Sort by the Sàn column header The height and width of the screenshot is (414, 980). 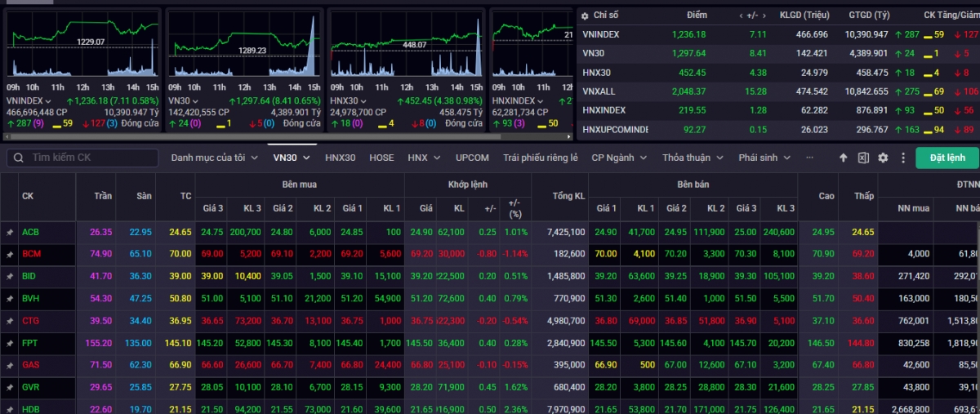pyautogui.click(x=145, y=196)
